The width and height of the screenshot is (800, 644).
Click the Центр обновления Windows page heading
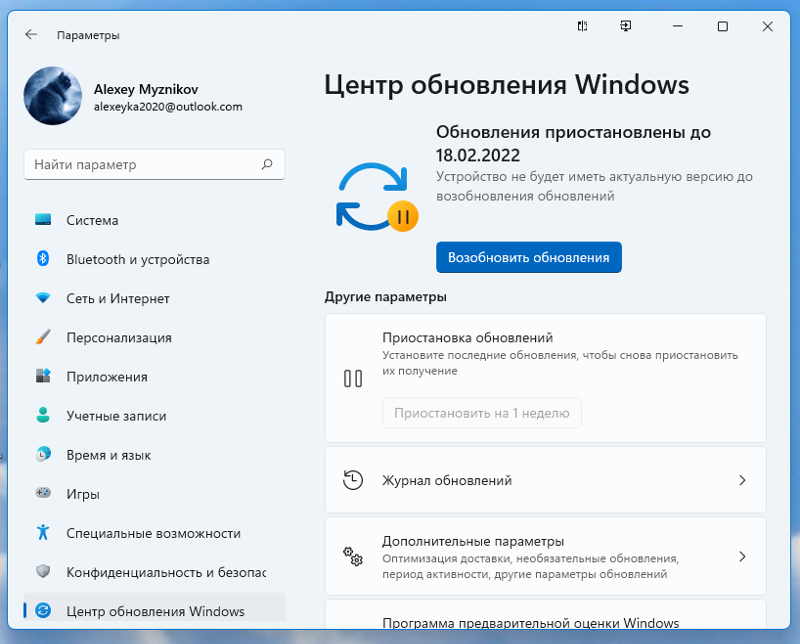507,84
